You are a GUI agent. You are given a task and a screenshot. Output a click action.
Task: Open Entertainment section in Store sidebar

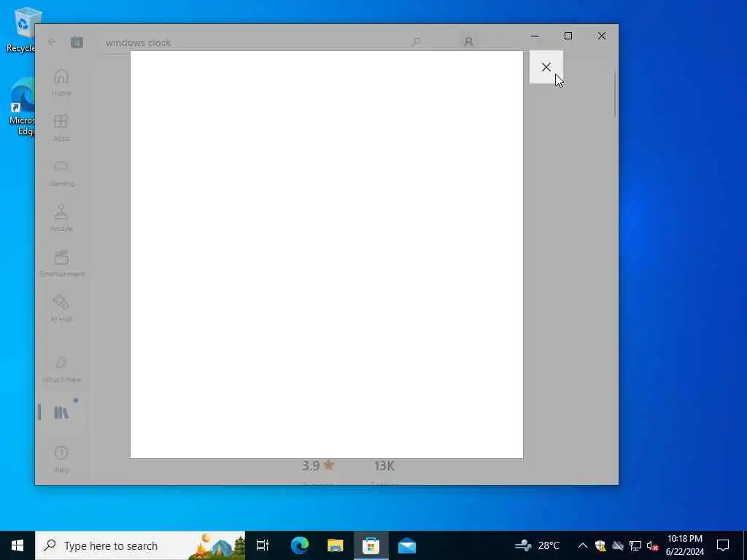[61, 263]
